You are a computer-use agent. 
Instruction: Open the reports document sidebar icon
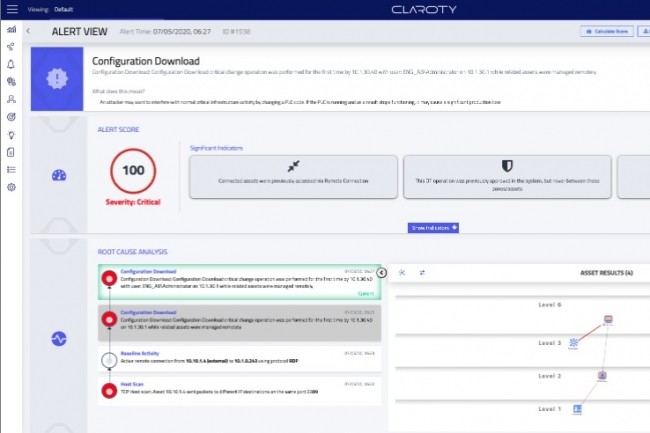point(11,152)
